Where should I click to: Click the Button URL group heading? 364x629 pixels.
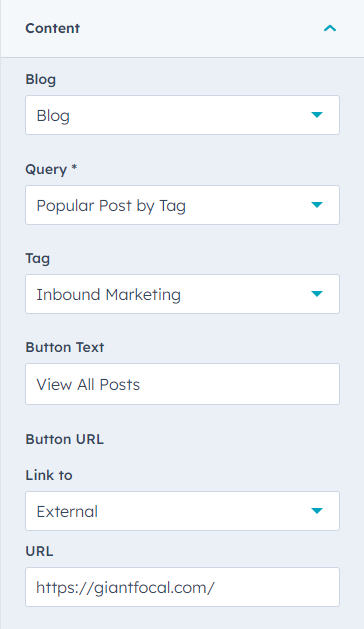point(65,439)
